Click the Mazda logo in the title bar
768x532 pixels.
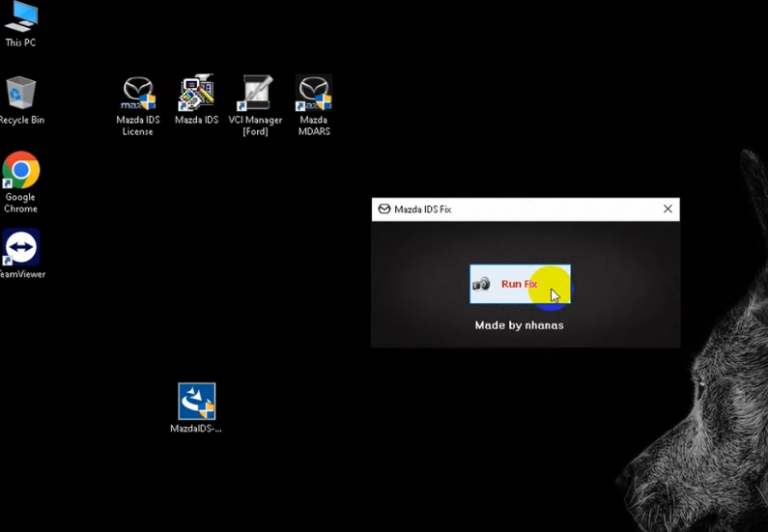click(384, 209)
